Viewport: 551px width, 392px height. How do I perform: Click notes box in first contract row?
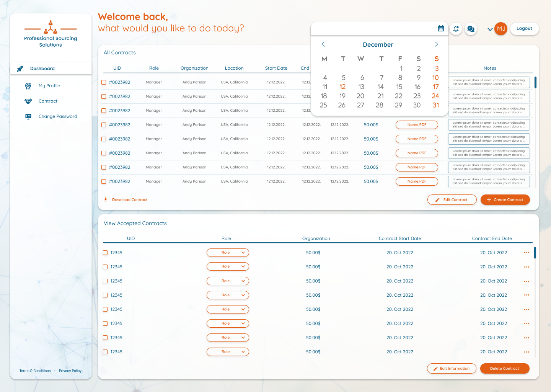point(489,82)
